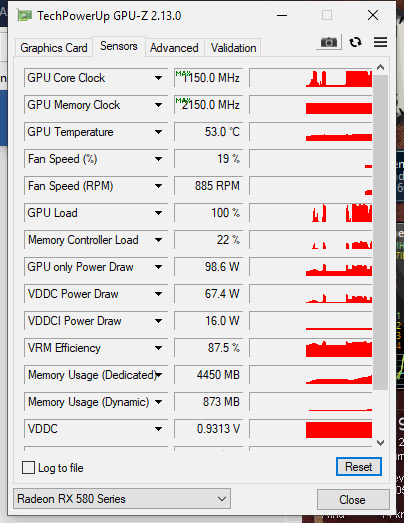Click the GPU Core Clock value 1150.0 MHz
The image size is (404, 523).
209,78
